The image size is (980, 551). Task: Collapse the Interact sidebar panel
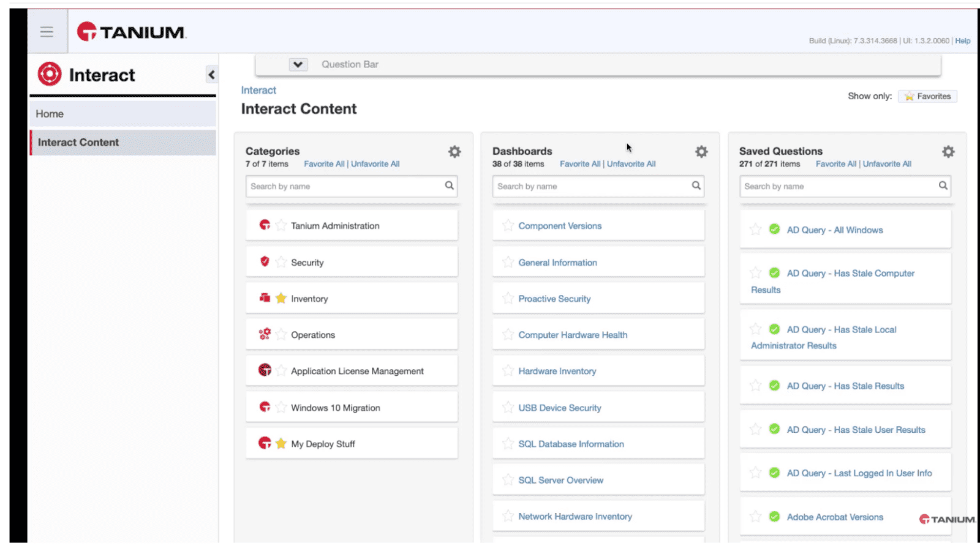(211, 75)
